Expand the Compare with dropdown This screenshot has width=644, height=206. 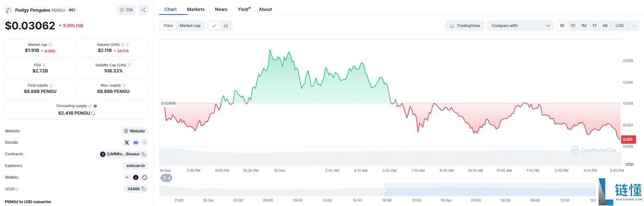(x=520, y=26)
